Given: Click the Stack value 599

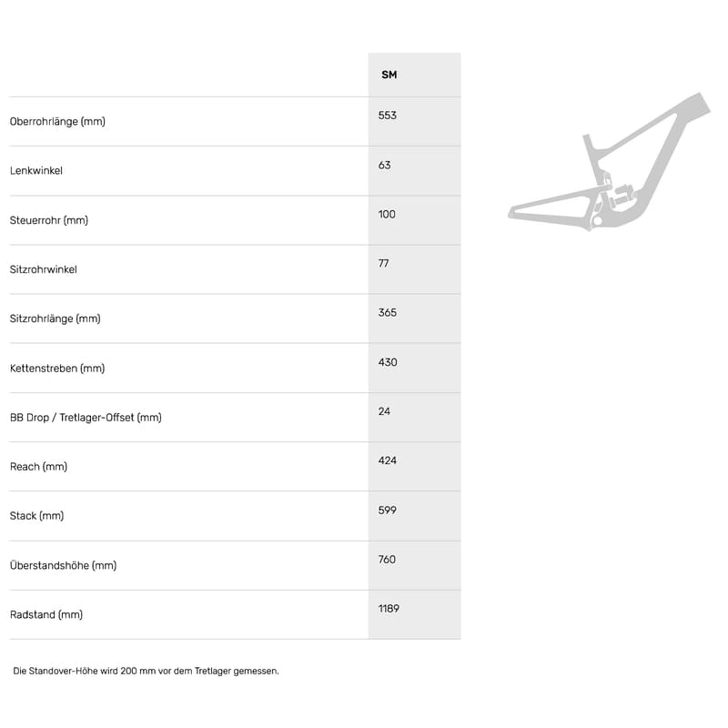Looking at the screenshot, I should pyautogui.click(x=388, y=510).
